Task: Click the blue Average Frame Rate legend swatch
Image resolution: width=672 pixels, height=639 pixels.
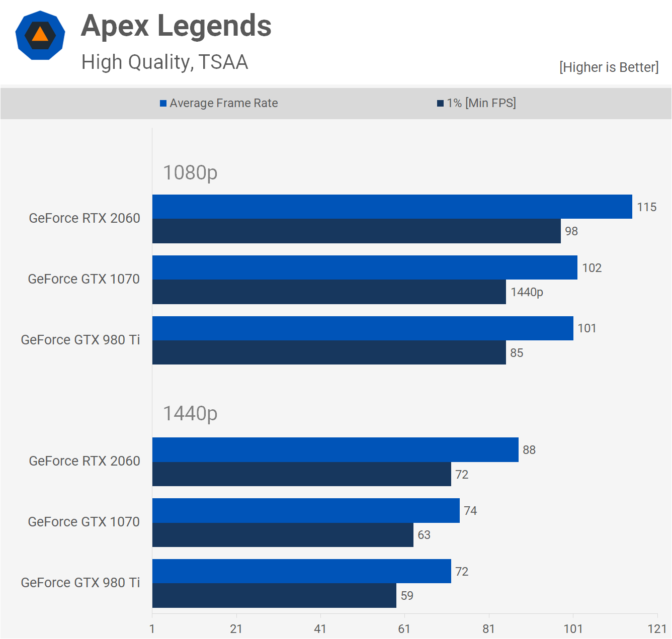Action: (x=163, y=104)
